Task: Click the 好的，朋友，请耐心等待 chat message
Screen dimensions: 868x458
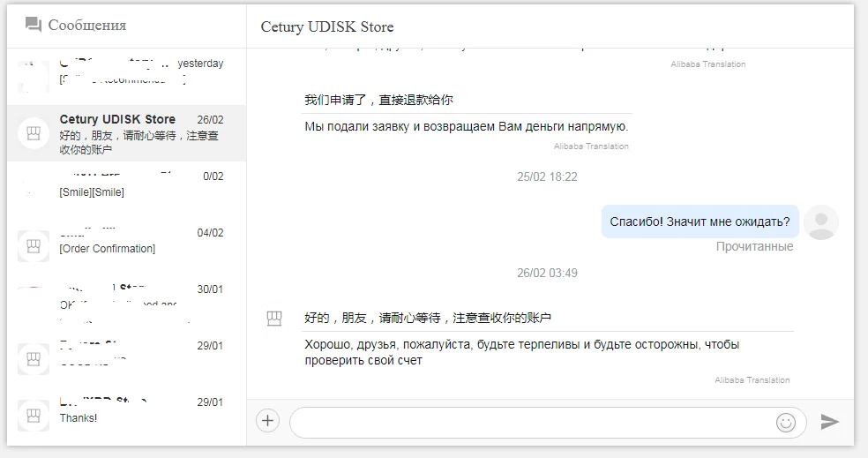Action: (x=428, y=318)
